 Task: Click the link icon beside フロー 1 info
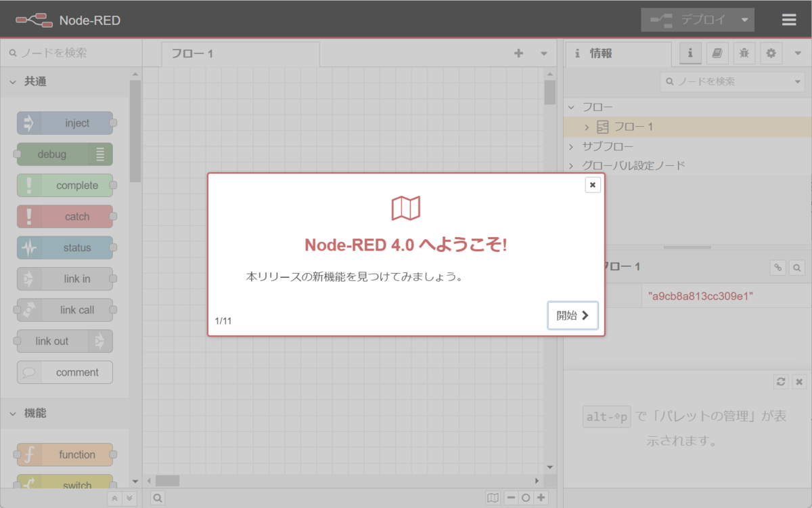tap(778, 268)
